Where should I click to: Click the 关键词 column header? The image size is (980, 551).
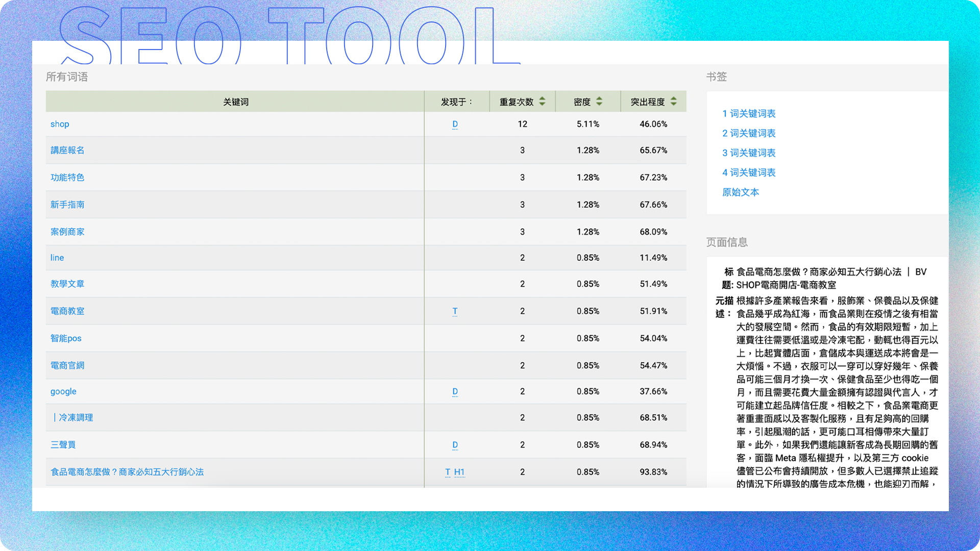tap(235, 102)
